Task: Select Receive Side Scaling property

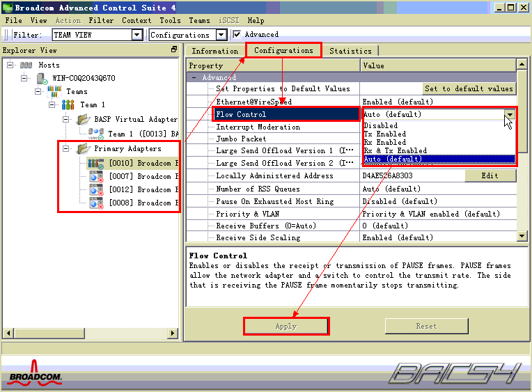Action: (x=258, y=237)
